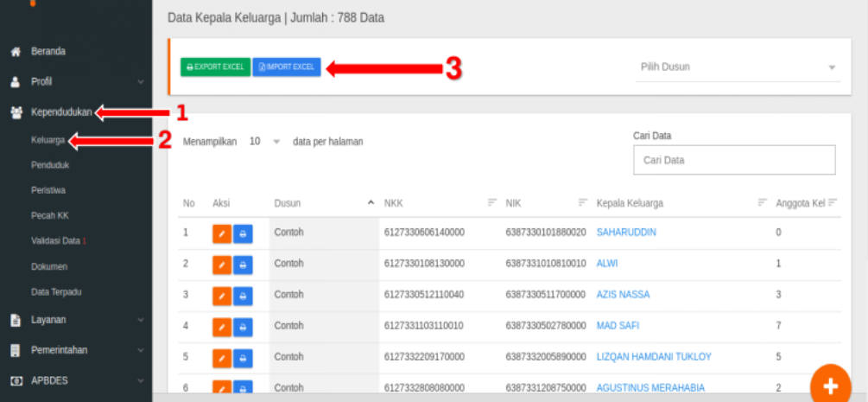Open the Pilih Dusun dropdown
Screen dimensions: 868x402
click(x=738, y=67)
